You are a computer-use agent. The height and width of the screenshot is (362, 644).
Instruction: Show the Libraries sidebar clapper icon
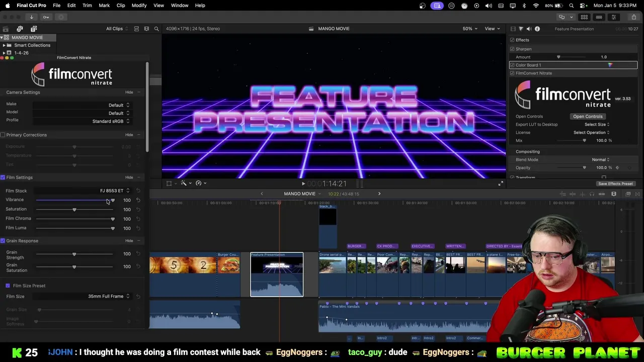coord(6,29)
